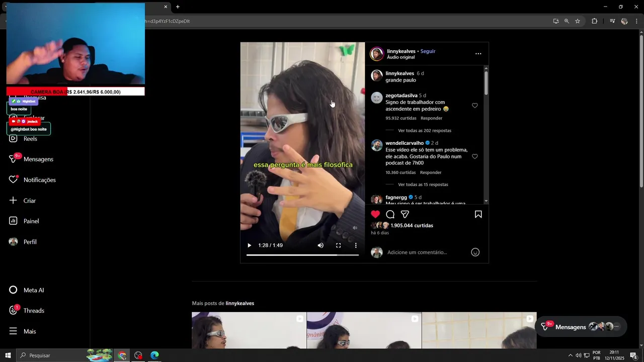Open post options three-dot menu
The image size is (644, 362).
(478, 54)
